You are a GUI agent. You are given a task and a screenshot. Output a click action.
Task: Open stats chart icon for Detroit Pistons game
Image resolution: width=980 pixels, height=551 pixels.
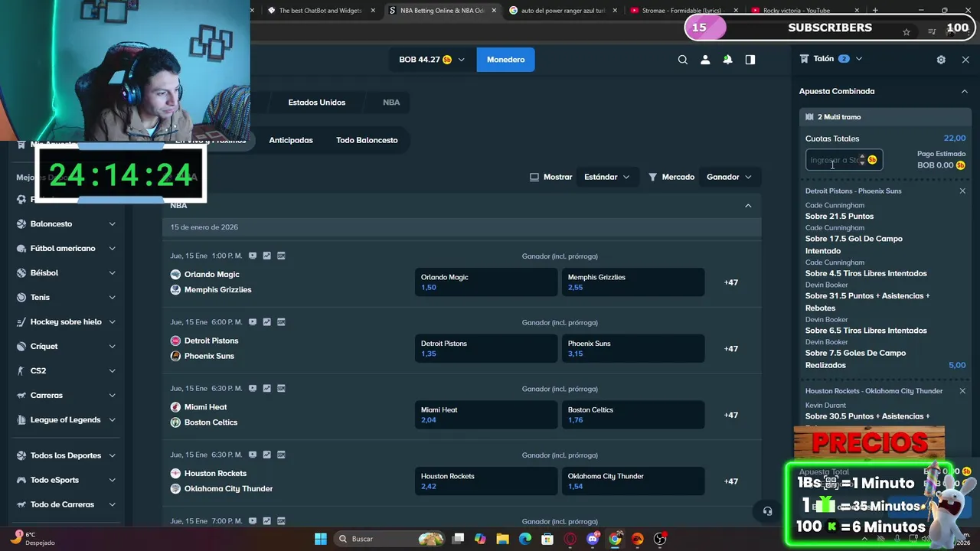pos(266,322)
